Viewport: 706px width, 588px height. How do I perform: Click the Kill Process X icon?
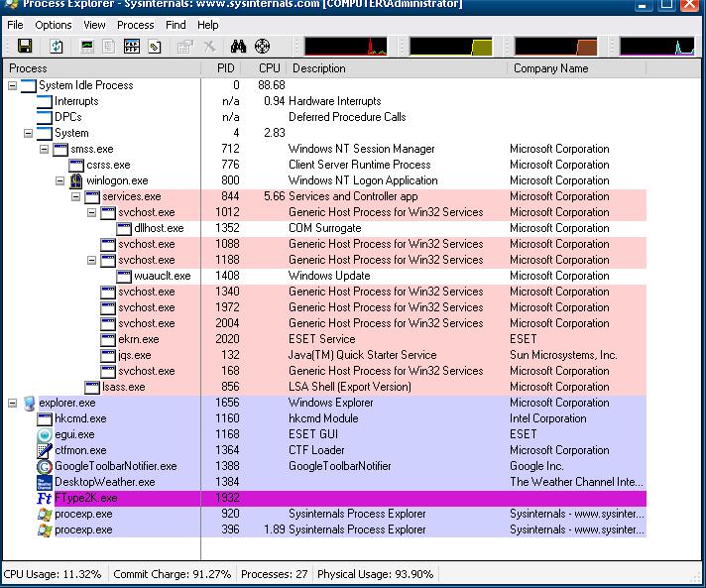tap(209, 46)
